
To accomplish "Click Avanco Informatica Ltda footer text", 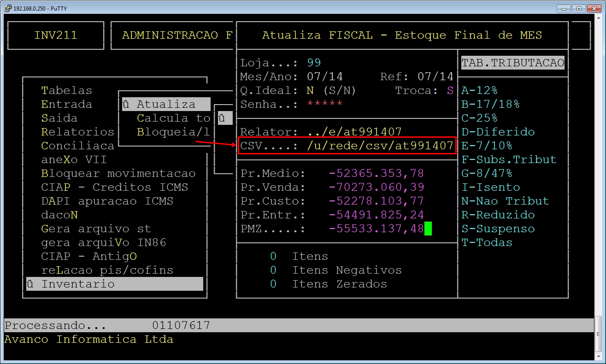I will pos(89,339).
